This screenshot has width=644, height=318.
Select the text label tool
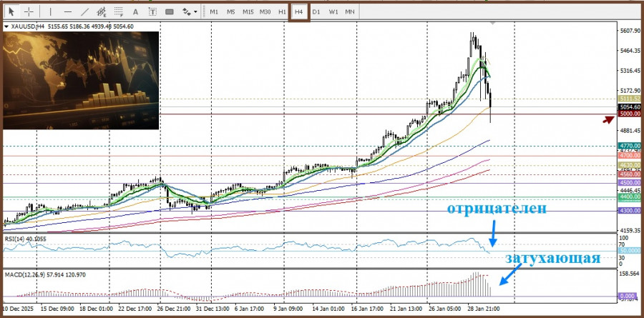point(152,11)
